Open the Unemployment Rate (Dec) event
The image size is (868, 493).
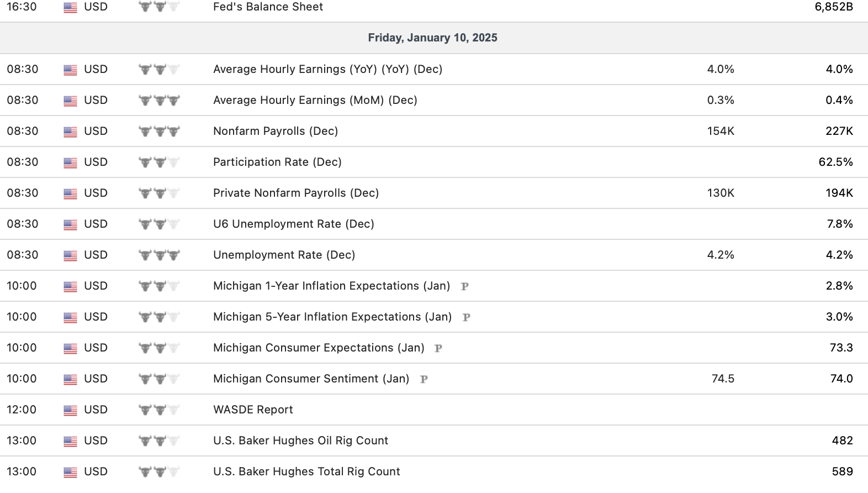pos(284,255)
